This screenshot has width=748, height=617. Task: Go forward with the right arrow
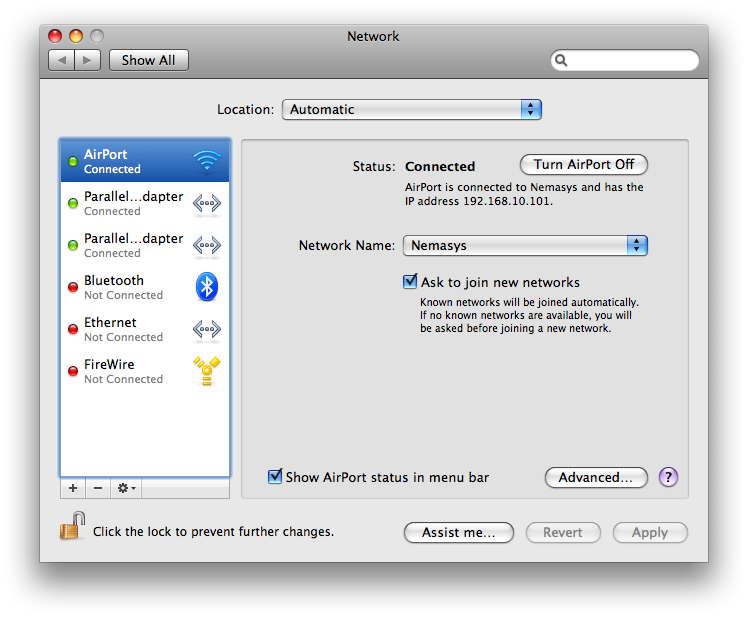pos(87,60)
